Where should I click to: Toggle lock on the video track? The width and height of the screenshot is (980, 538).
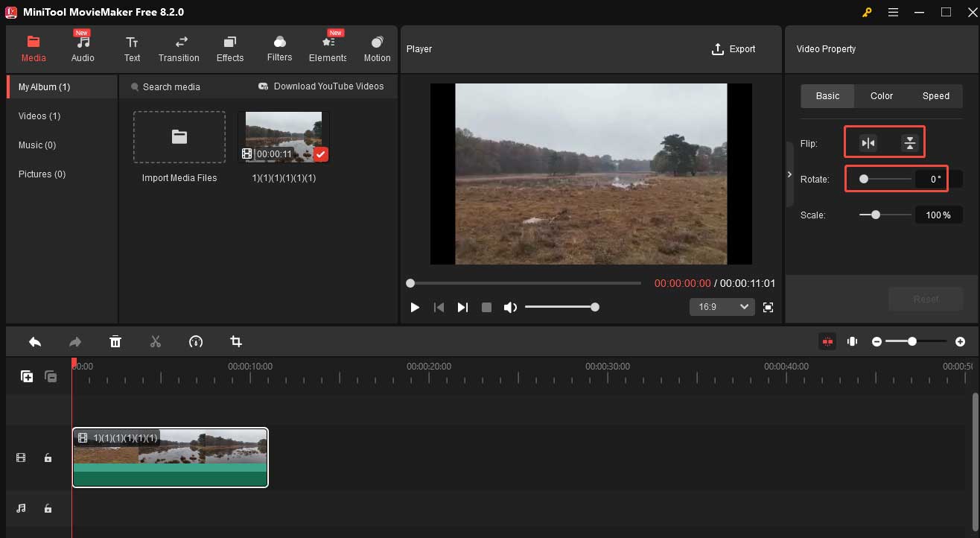point(48,458)
